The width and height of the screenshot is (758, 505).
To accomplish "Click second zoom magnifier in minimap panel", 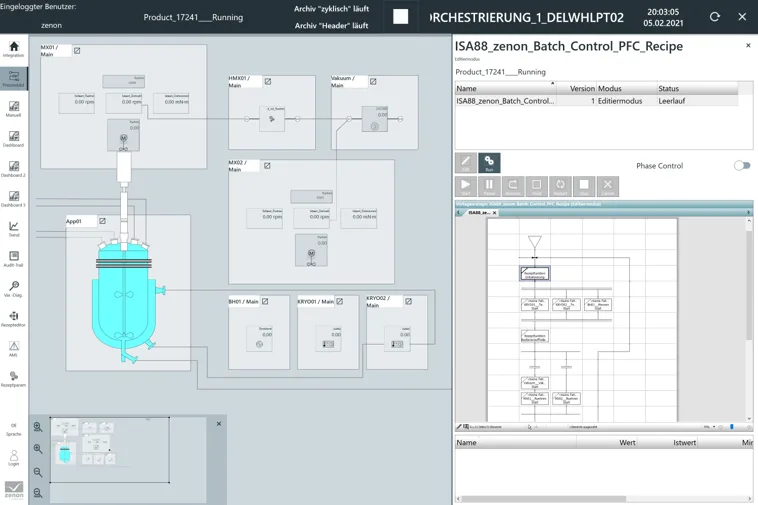I will (38, 449).
